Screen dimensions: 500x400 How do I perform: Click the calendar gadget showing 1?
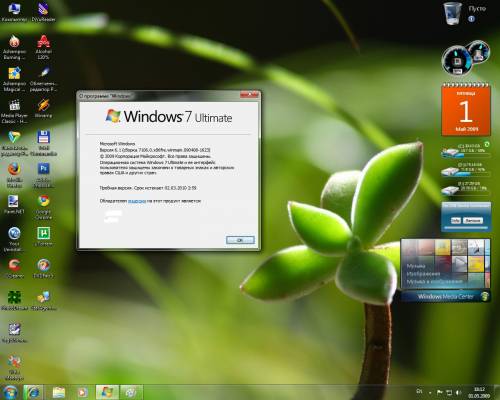click(466, 110)
